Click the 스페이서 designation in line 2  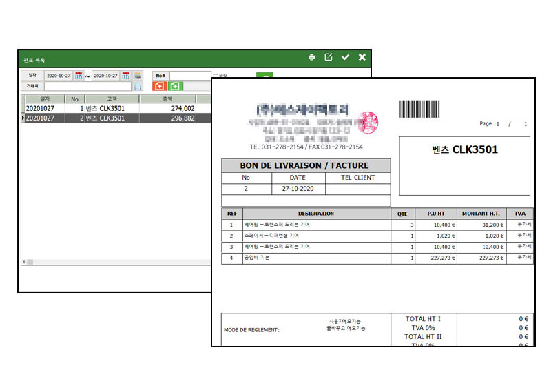(x=271, y=236)
